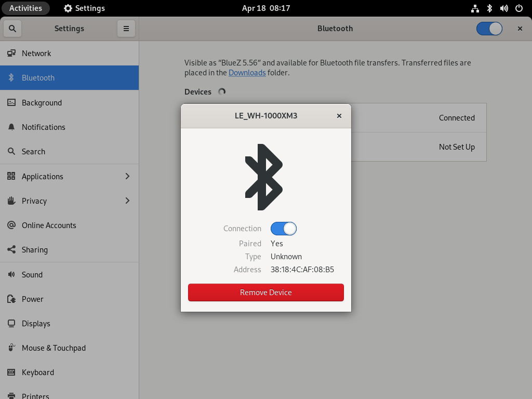Open the Background settings panel
The image size is (532, 399).
coord(42,102)
